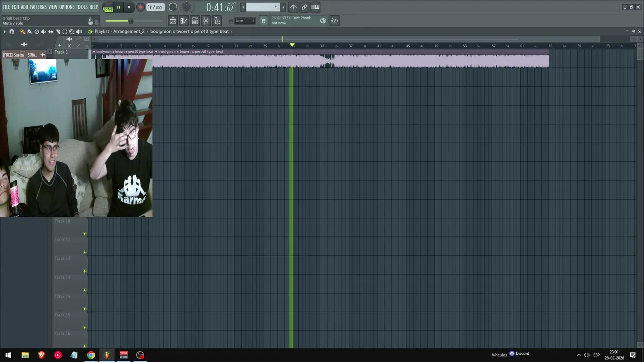Screen dimensions: 644x362
Task: Toggle the magnet snap icon in playlist
Action: coord(12,32)
